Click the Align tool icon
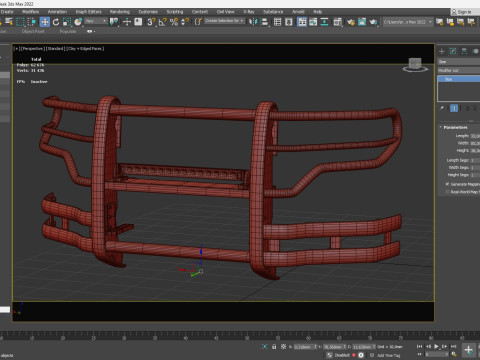Viewport: 480px width, 360px height. tap(264, 22)
